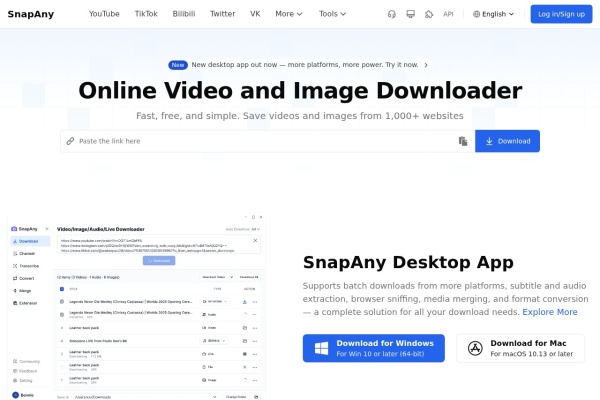
Task: Go to SnapAny home via logo
Action: 31,14
